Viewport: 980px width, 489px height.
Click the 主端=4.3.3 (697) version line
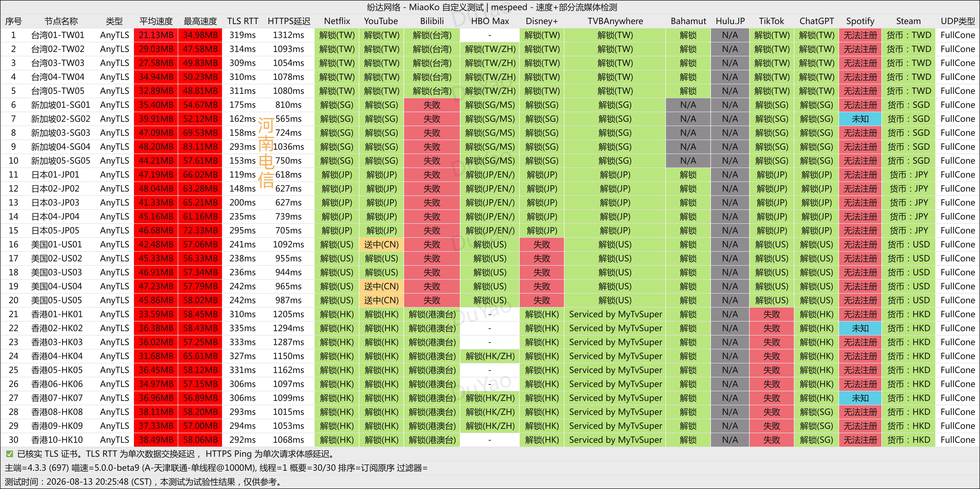click(x=216, y=468)
